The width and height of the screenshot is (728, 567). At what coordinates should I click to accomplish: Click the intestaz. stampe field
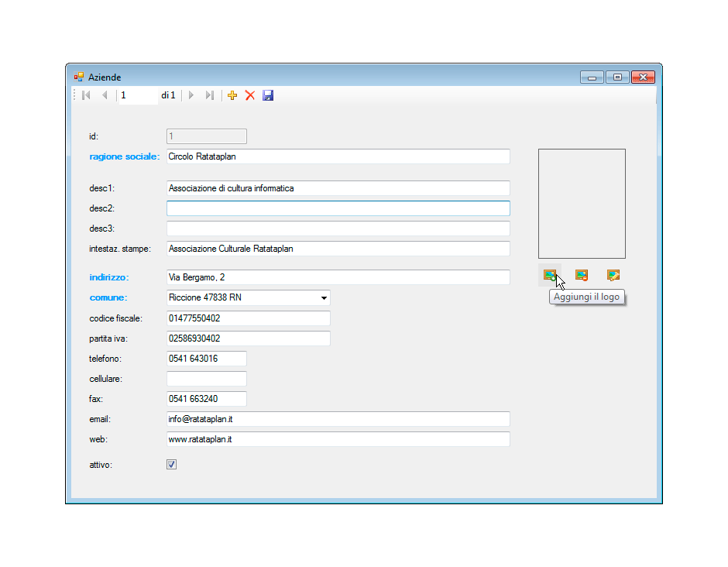click(x=338, y=249)
